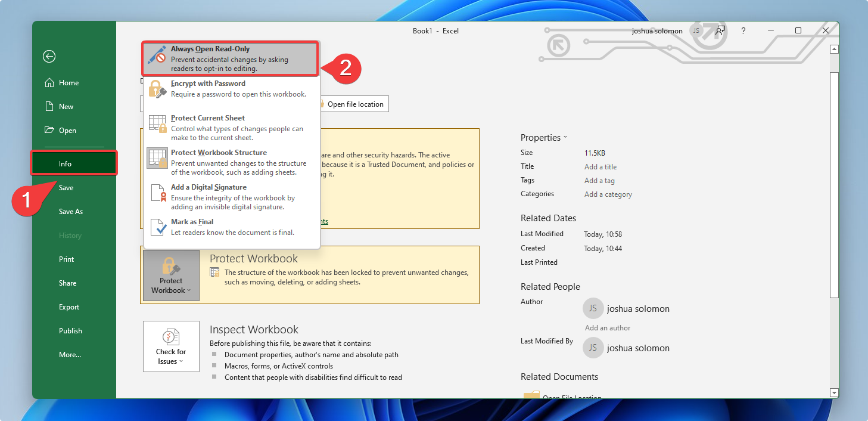Screen dimensions: 868x421
Task: Click the scroll down arrow on scrollbar
Action: (834, 392)
